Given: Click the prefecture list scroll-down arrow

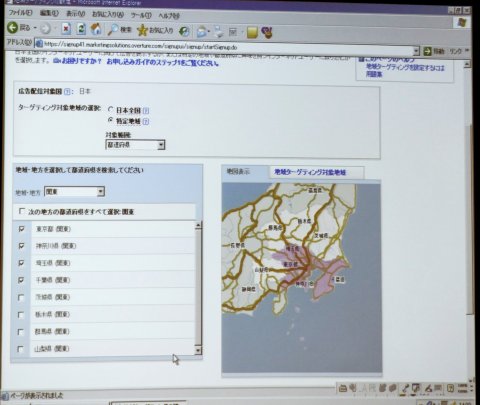Looking at the screenshot, I should (198, 350).
